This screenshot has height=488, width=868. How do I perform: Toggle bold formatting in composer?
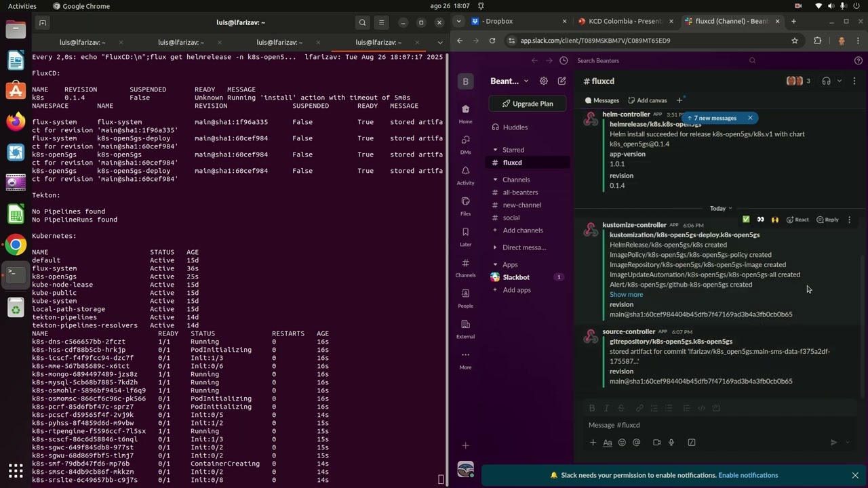pyautogui.click(x=592, y=408)
